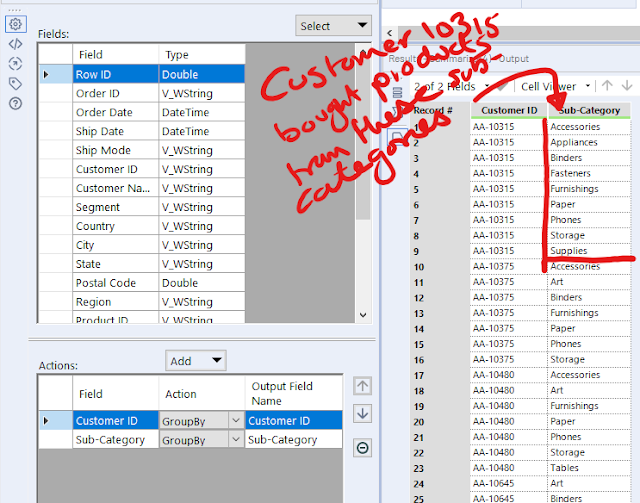The height and width of the screenshot is (503, 640).
Task: Select Row ID field row
Action: (142, 74)
